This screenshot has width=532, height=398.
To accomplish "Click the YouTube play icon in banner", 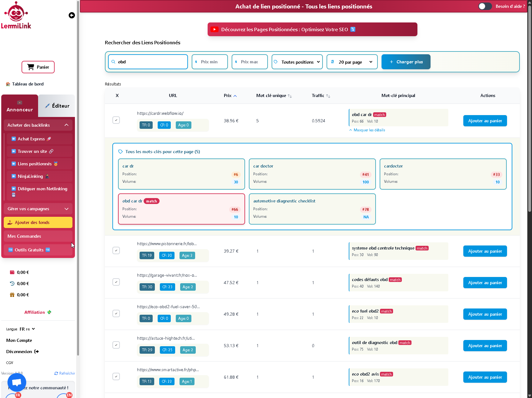I will click(214, 29).
